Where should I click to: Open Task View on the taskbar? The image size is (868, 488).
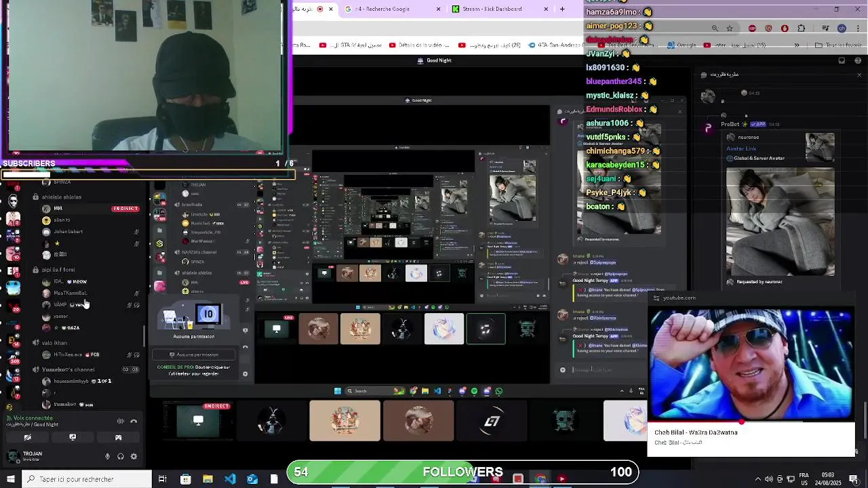[163, 479]
